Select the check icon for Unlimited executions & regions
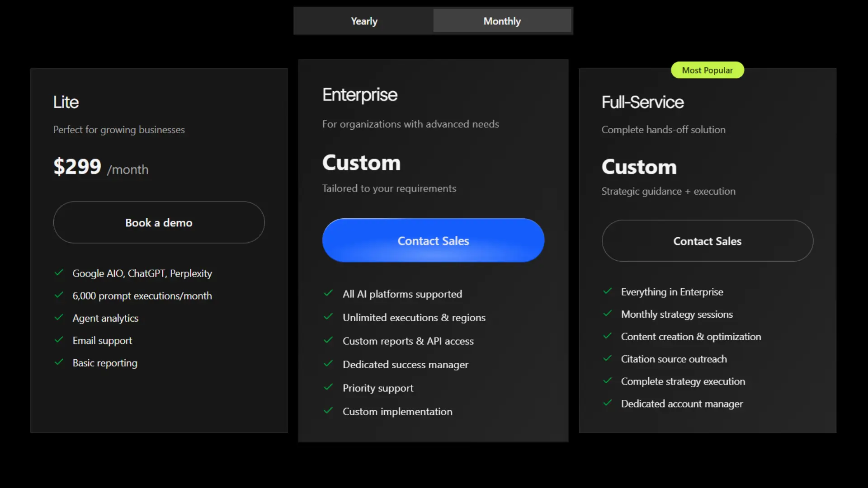This screenshot has width=868, height=488. [328, 317]
